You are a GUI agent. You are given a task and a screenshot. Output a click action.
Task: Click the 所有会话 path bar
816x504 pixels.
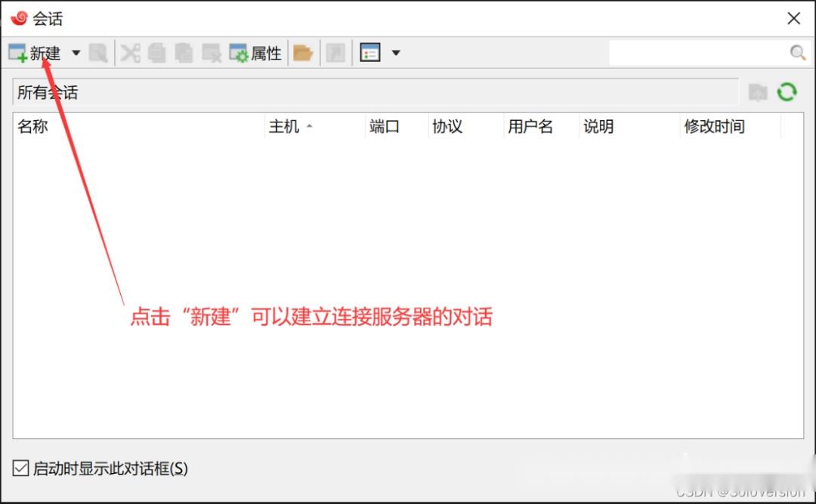click(x=376, y=92)
